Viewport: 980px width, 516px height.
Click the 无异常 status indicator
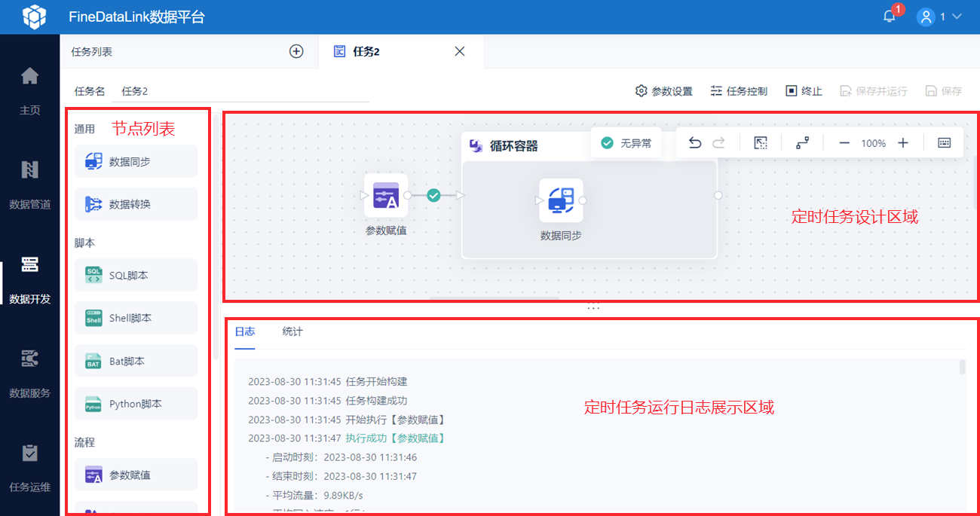626,143
